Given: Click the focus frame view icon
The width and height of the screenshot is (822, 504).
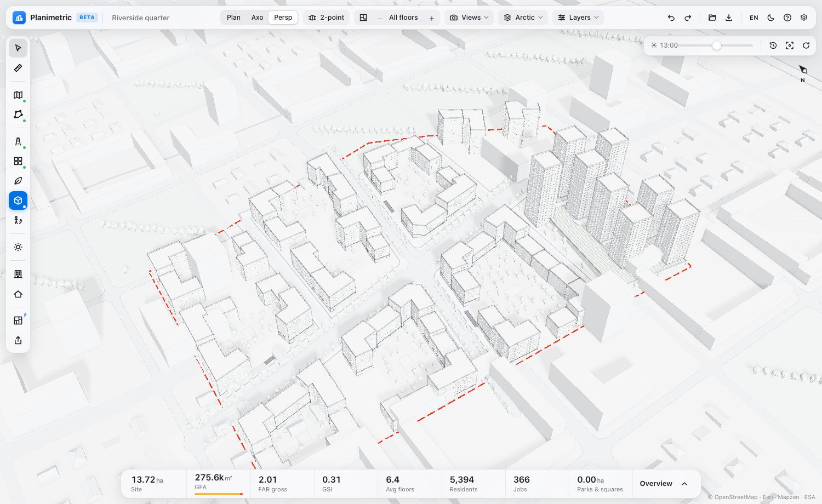Looking at the screenshot, I should 790,45.
